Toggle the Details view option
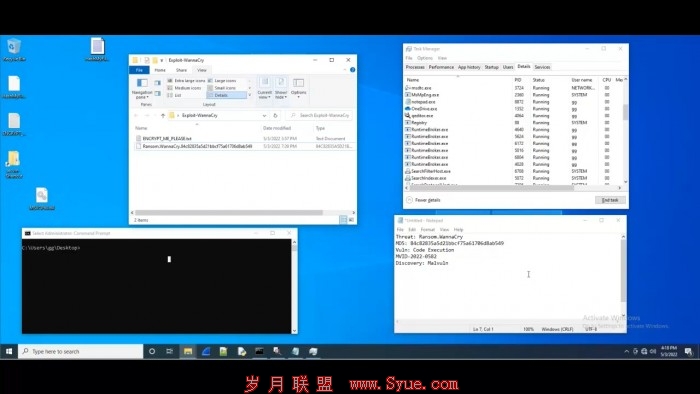The height and width of the screenshot is (394, 700). click(x=227, y=95)
